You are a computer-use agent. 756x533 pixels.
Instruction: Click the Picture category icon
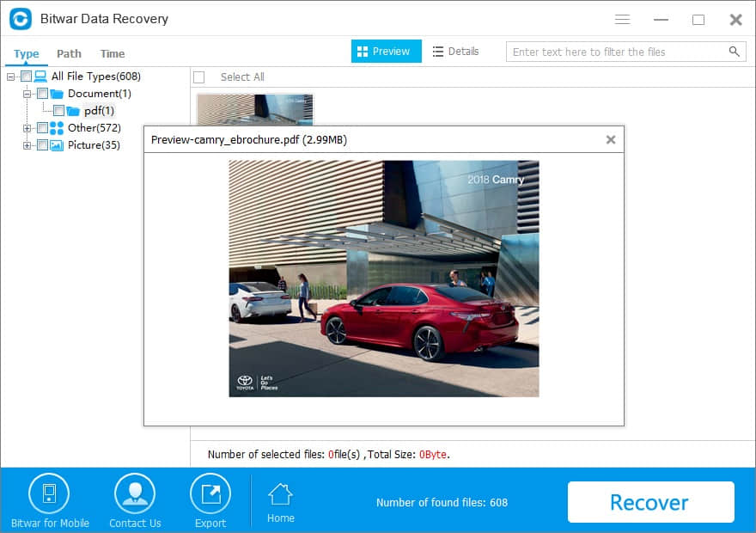click(57, 145)
